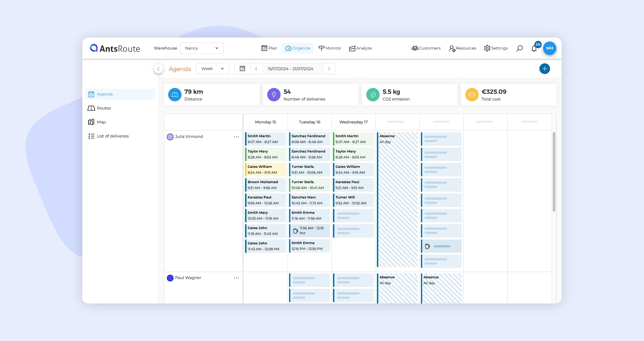The image size is (644, 341).
Task: Click Julia Virmond's purple color circle
Action: pos(170,137)
